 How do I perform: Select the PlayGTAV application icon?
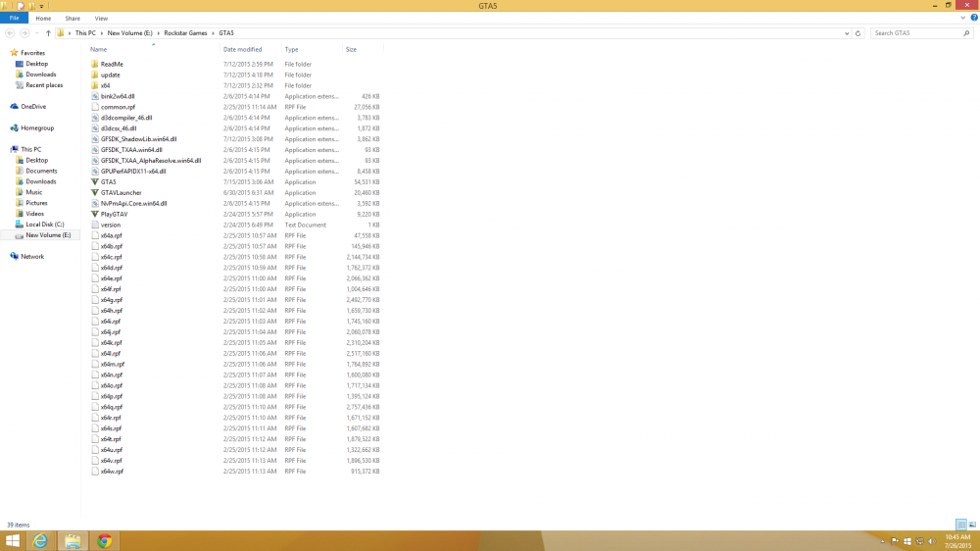point(94,214)
